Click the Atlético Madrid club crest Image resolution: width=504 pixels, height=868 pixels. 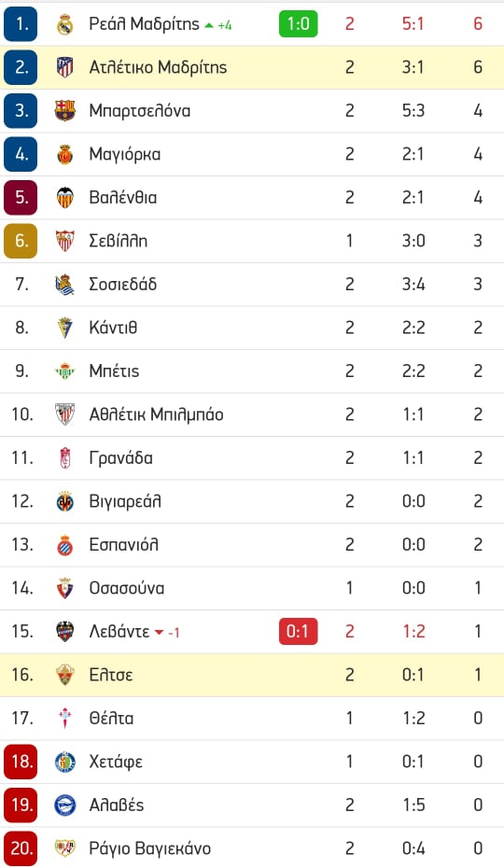point(64,67)
